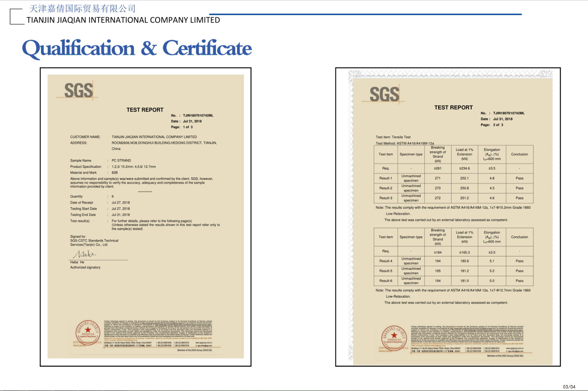Screen dimensions: 588x391
Task: Click the SGS logo on the left report
Action: pos(79,90)
